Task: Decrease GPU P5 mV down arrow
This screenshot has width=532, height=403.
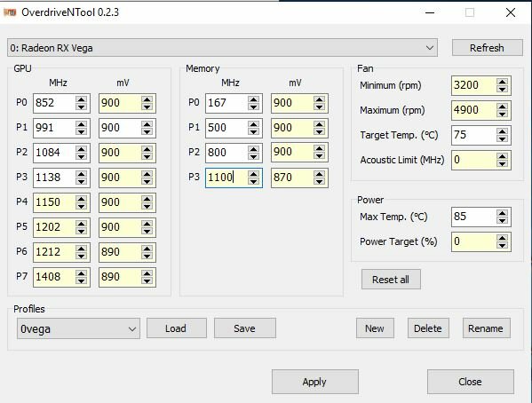Action: pos(147,231)
